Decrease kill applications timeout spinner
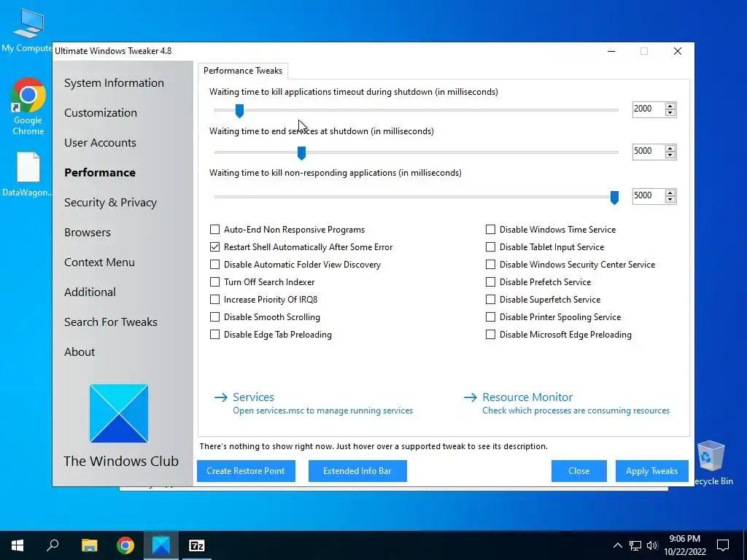Viewport: 747px width, 560px height. click(x=670, y=113)
